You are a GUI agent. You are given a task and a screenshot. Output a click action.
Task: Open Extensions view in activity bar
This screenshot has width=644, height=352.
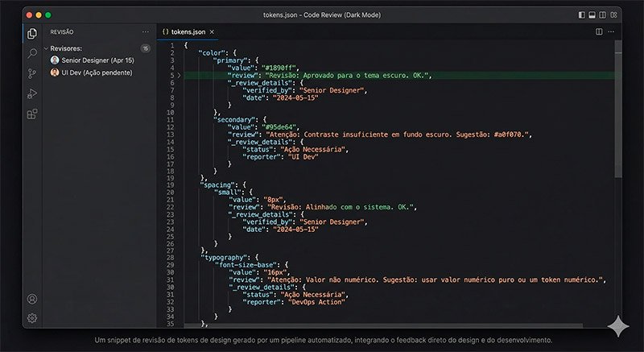click(32, 114)
